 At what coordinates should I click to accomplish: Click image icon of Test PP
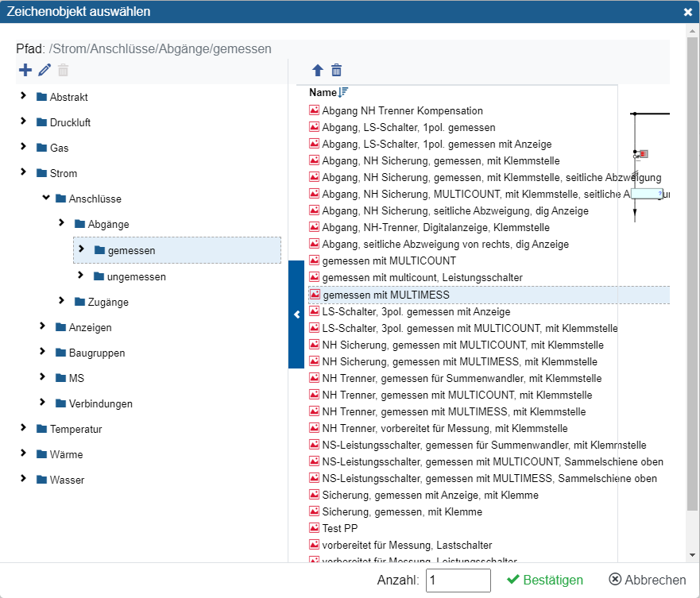pyautogui.click(x=314, y=528)
